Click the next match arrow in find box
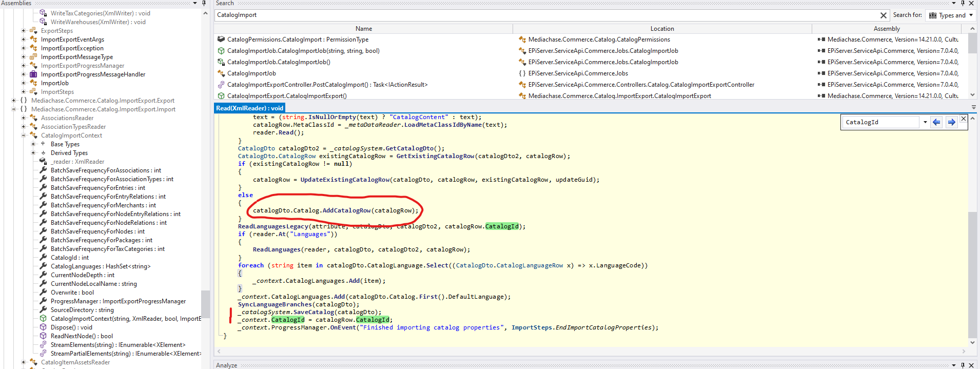Screen dimensions: 980x369 (951, 122)
